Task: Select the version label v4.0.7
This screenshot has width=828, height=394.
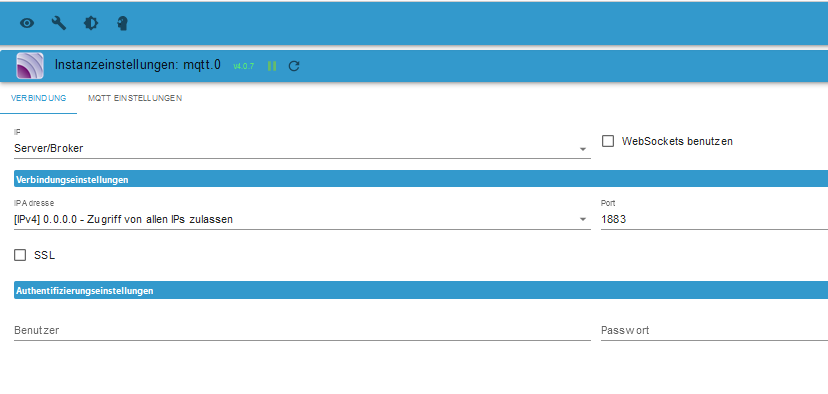Action: click(x=243, y=67)
